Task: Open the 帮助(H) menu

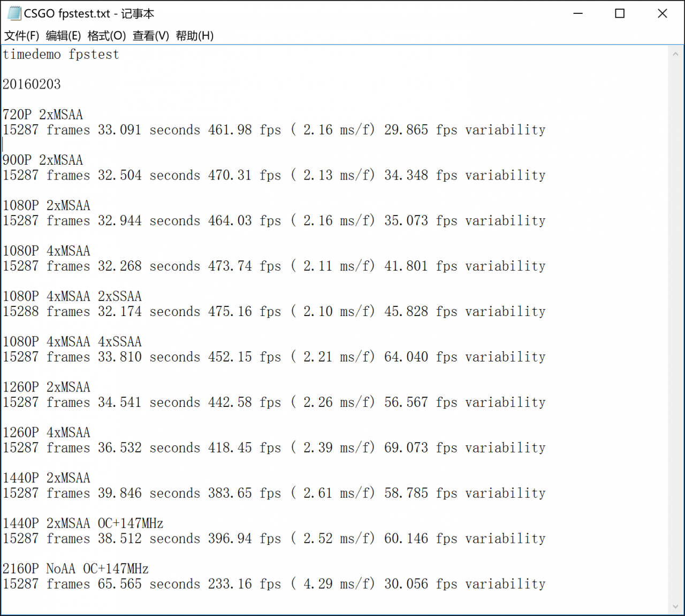Action: point(195,36)
